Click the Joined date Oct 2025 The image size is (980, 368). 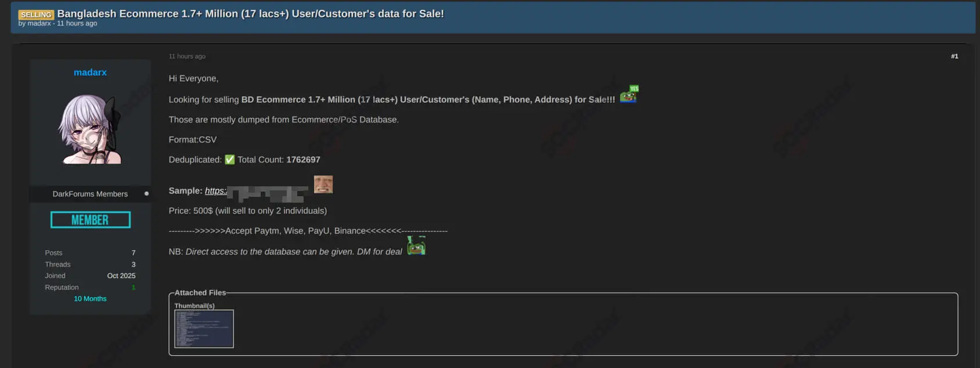[121, 276]
